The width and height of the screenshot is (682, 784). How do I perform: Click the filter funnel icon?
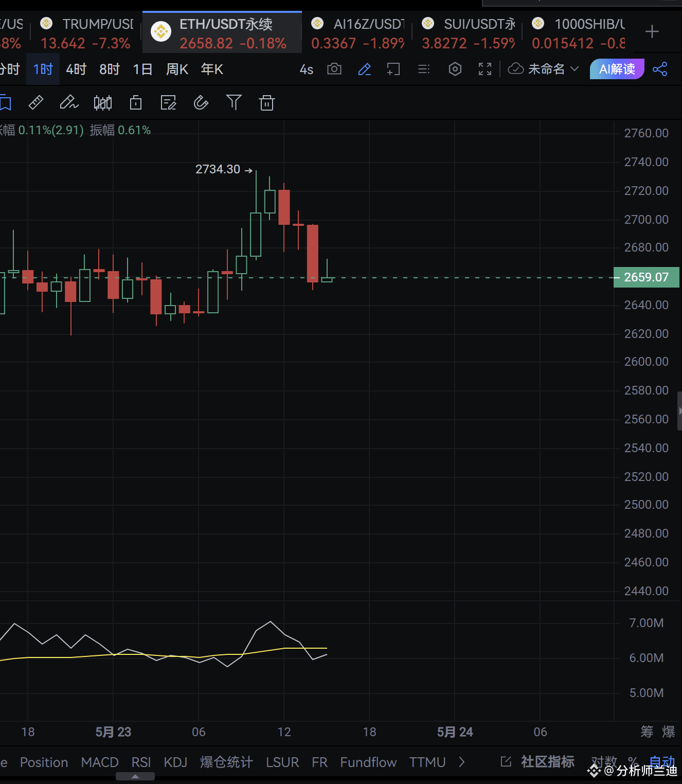[x=234, y=102]
